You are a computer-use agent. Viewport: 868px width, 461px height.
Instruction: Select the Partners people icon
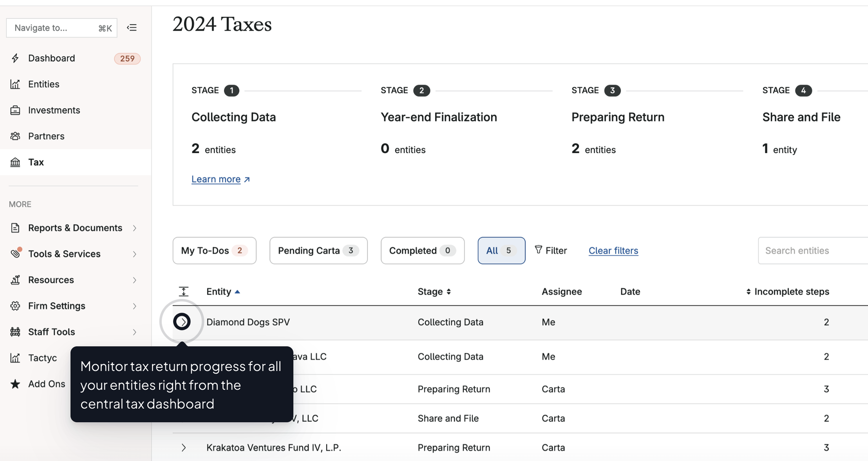15,136
